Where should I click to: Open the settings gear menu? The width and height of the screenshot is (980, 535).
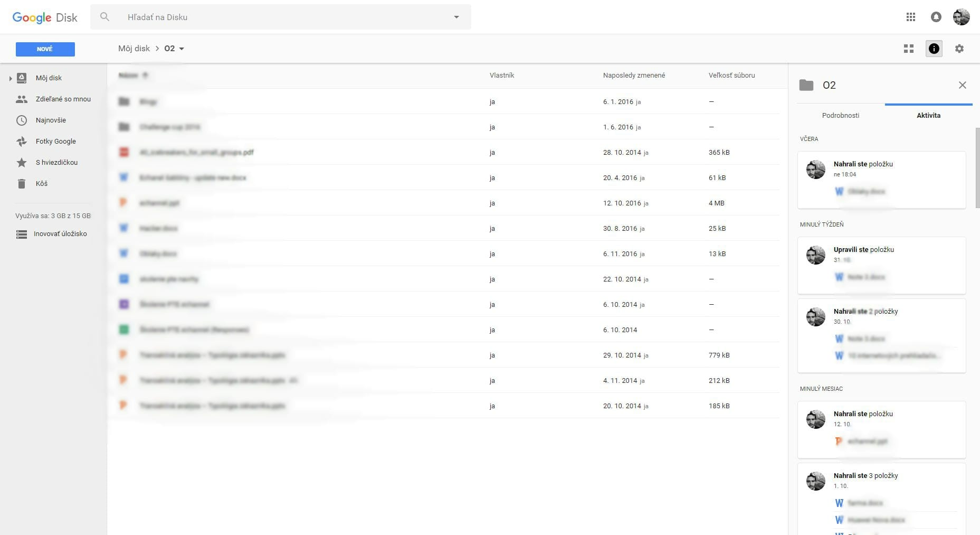pos(959,49)
